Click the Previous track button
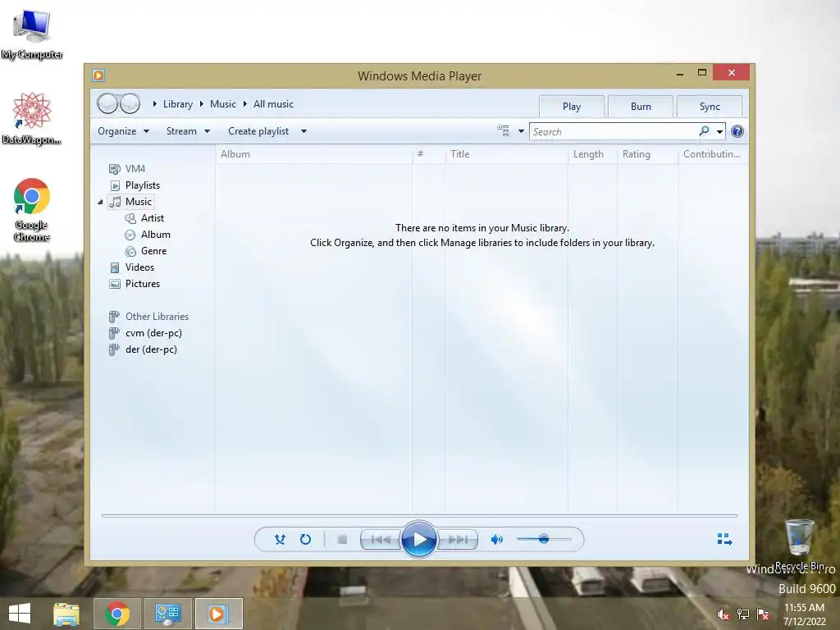 point(381,540)
